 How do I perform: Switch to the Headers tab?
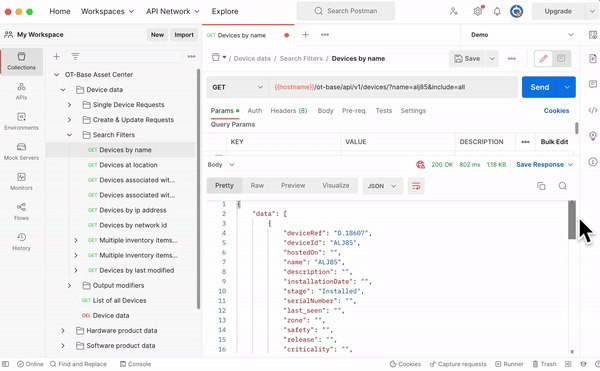pyautogui.click(x=289, y=111)
